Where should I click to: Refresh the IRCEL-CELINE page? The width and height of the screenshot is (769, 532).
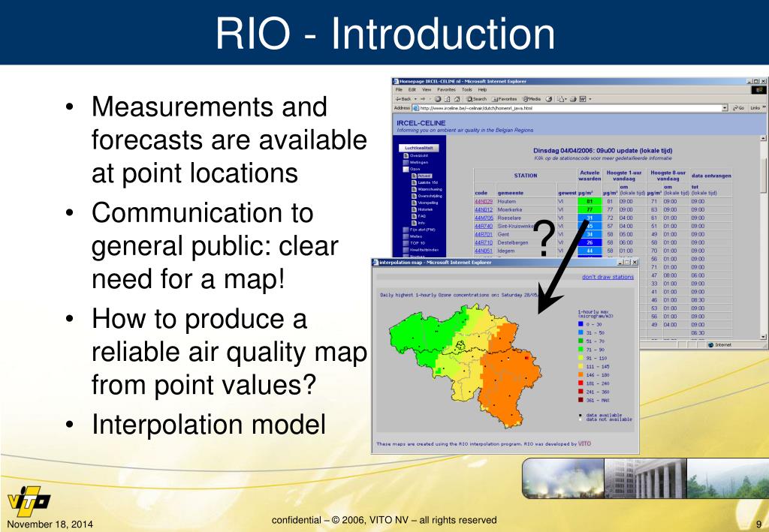(x=448, y=99)
